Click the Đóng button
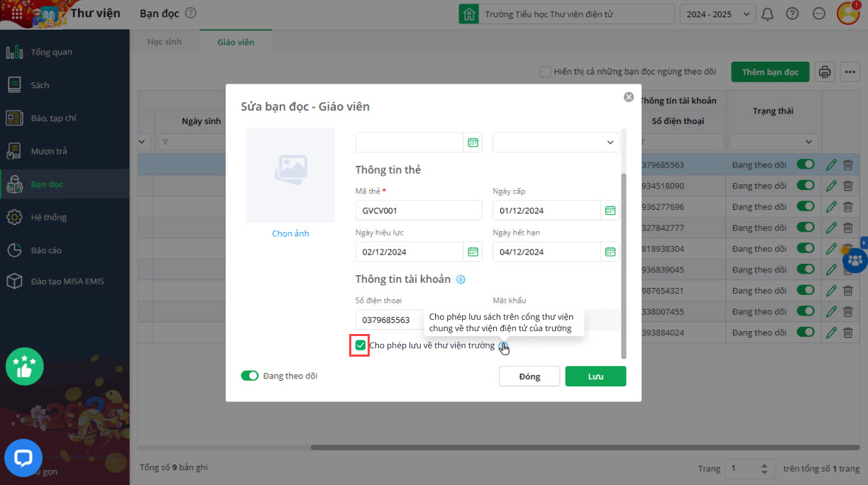Image resolution: width=868 pixels, height=485 pixels. (x=529, y=377)
